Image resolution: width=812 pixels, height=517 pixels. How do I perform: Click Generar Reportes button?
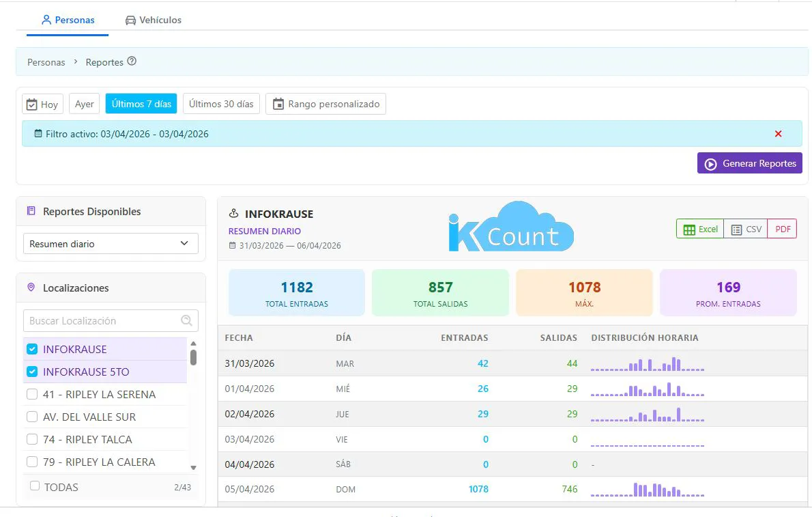coord(750,163)
